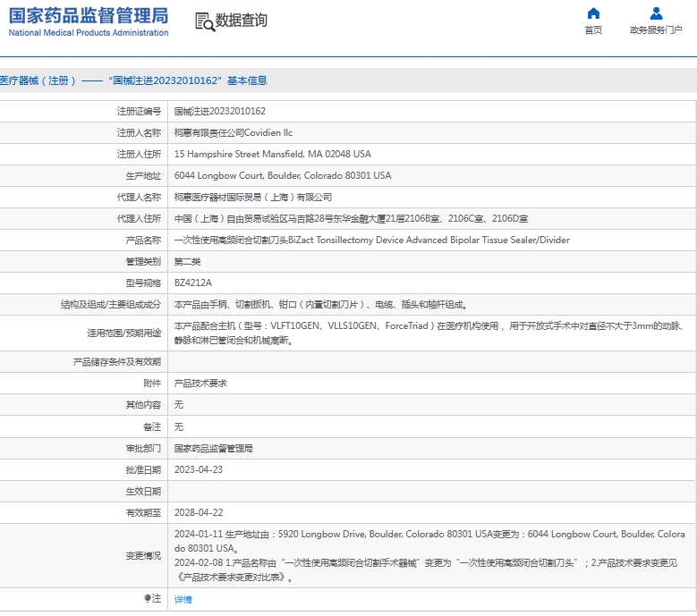
Task: Click the 注册证编号 row label
Action: coord(139,112)
